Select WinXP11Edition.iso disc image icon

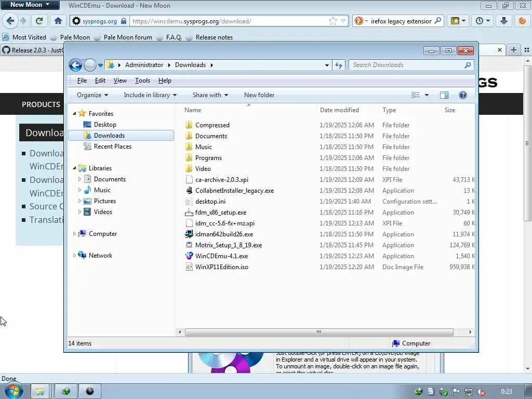click(x=189, y=267)
